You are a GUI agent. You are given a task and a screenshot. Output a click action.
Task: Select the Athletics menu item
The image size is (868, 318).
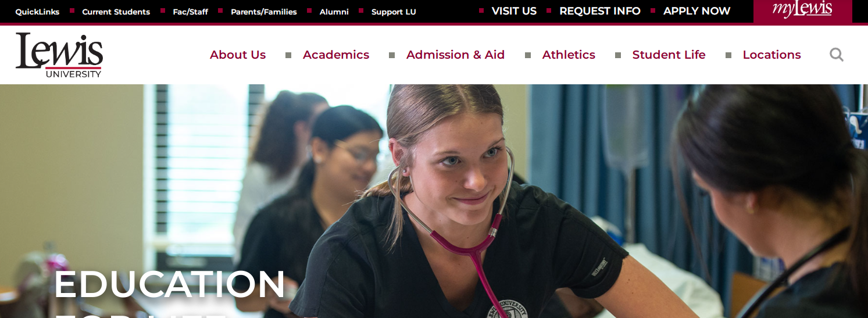(569, 55)
